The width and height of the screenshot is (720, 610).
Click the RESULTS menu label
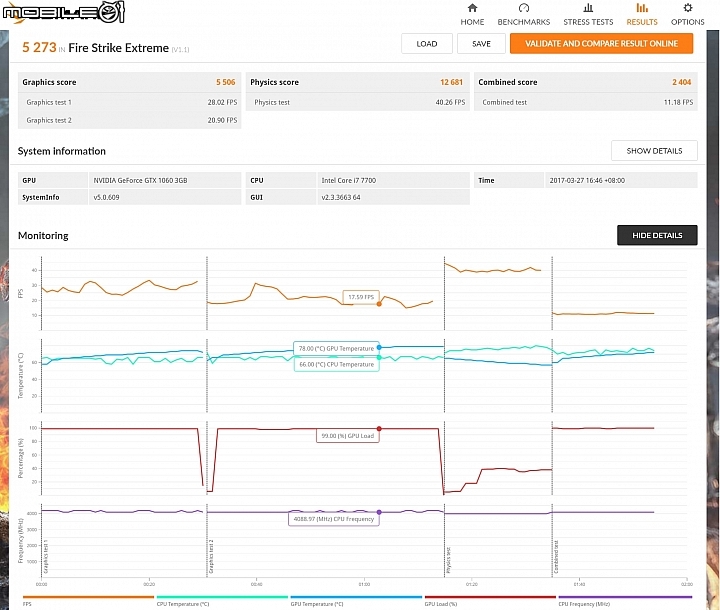coord(642,22)
